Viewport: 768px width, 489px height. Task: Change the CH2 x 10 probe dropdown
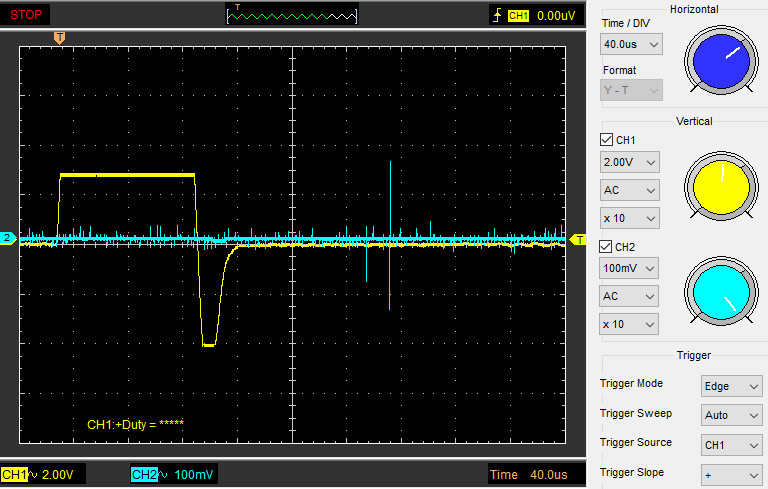click(631, 324)
